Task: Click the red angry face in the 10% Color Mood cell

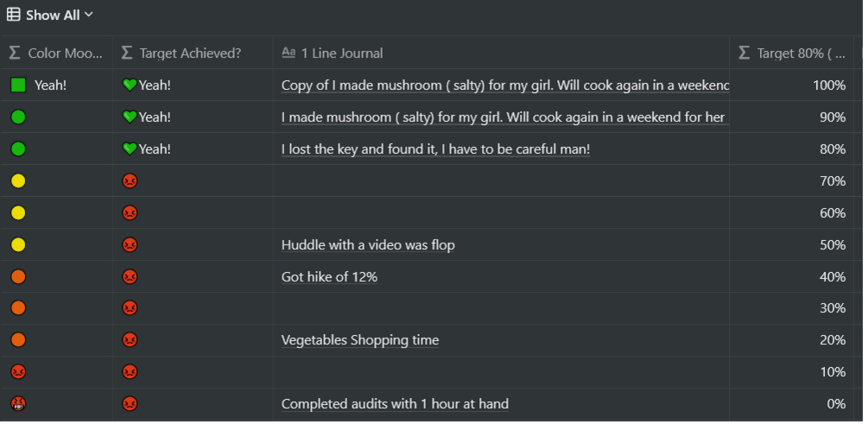Action: [18, 372]
